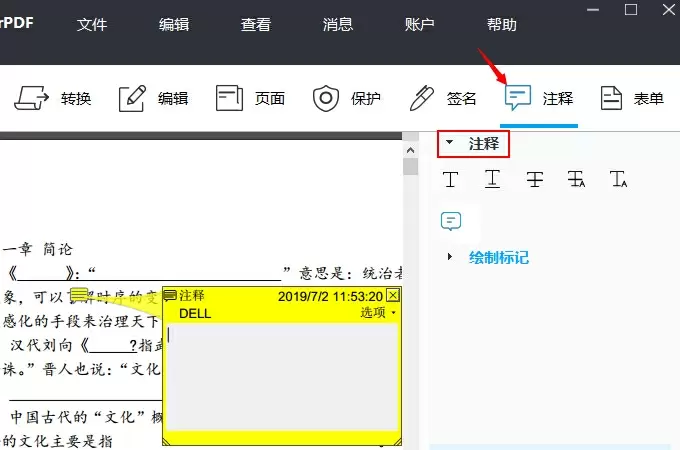Select the 页面 (Page) toolbar tab
The height and width of the screenshot is (450, 680).
[x=250, y=98]
